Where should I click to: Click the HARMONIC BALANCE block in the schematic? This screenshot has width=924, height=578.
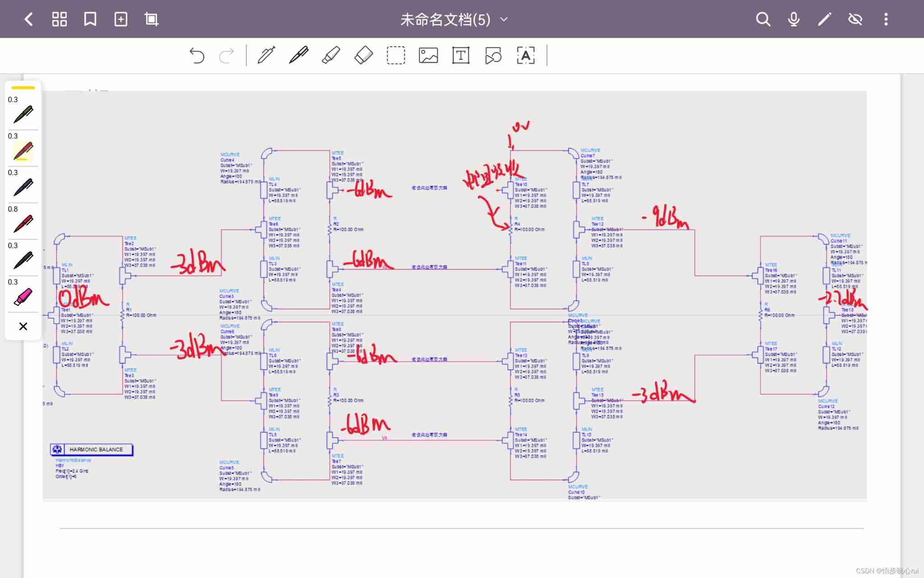coord(92,449)
